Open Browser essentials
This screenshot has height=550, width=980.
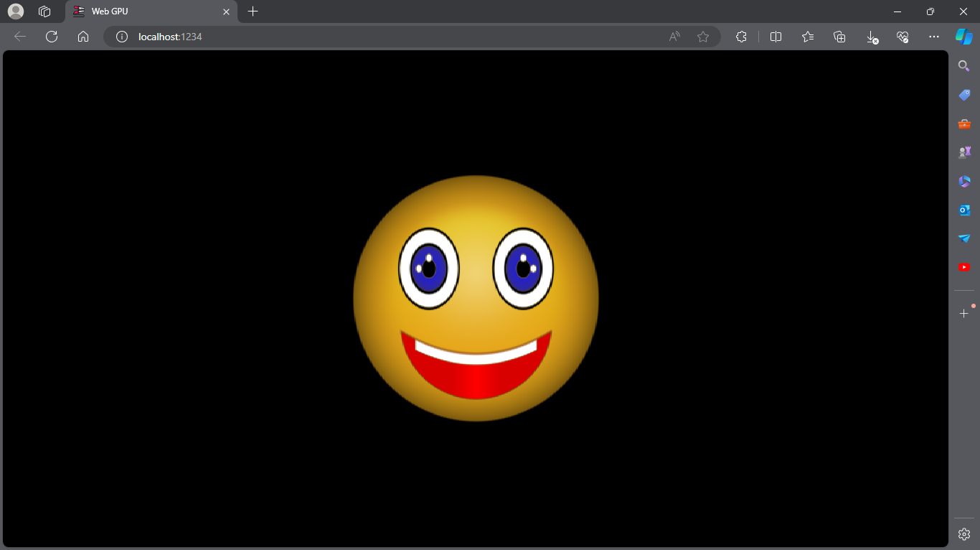point(903,37)
